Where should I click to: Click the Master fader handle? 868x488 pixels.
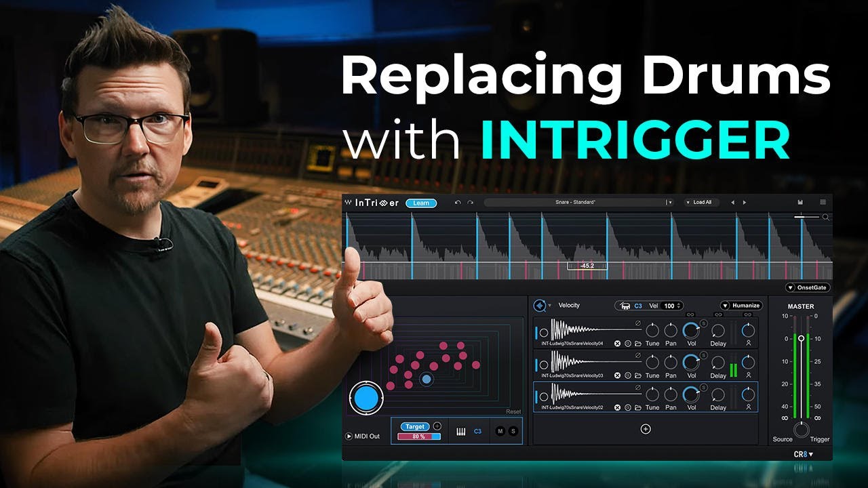(801, 338)
